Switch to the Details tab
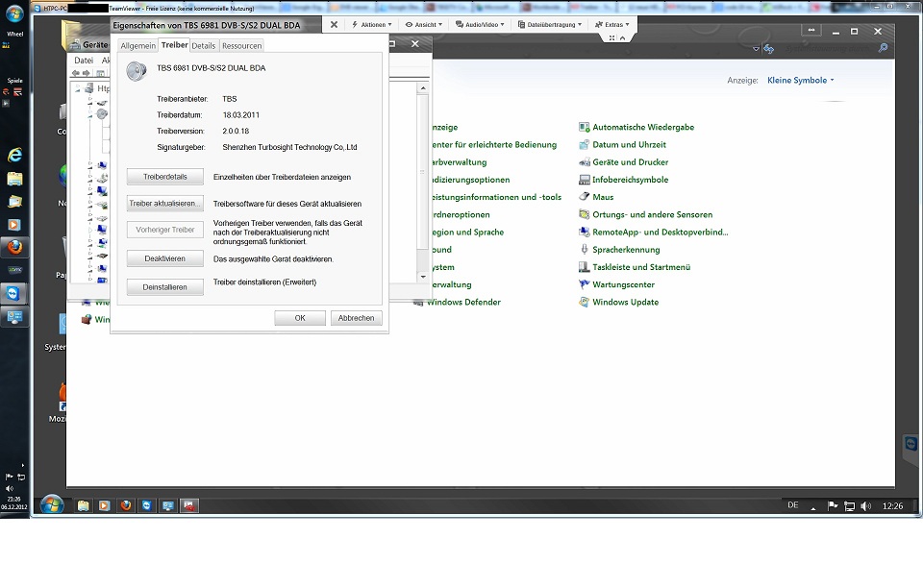This screenshot has width=923, height=588. pos(204,46)
